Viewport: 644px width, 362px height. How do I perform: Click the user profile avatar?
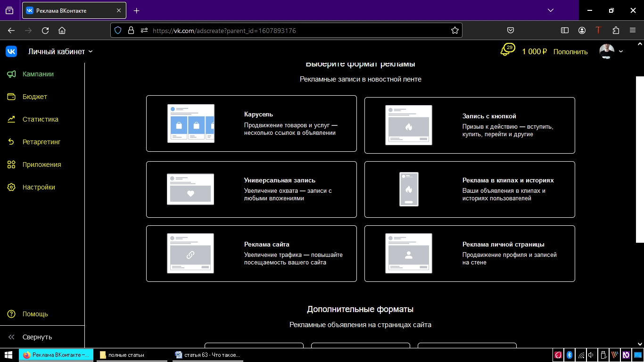(x=607, y=51)
